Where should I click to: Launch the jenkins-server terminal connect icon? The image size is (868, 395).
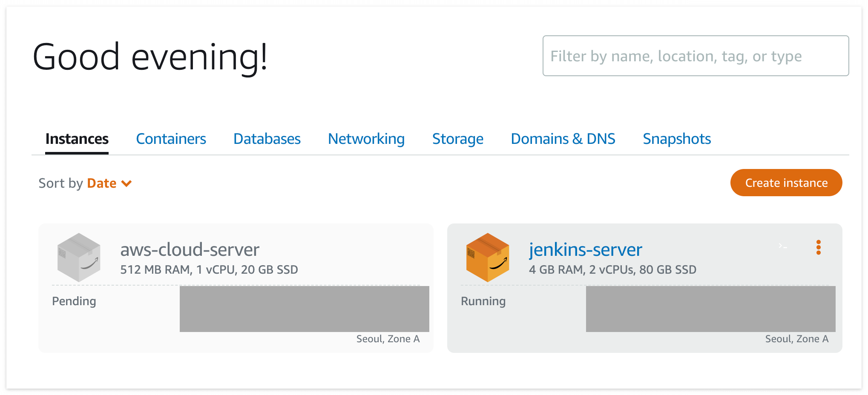tap(782, 246)
